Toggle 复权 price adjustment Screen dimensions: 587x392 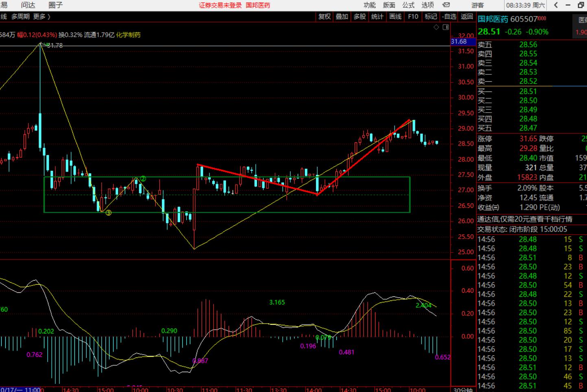[x=324, y=17]
